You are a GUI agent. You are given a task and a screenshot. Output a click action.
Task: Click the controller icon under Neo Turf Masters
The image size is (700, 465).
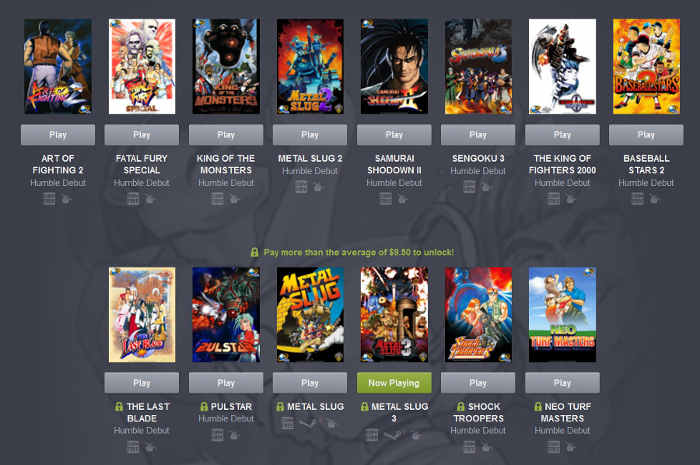point(571,447)
